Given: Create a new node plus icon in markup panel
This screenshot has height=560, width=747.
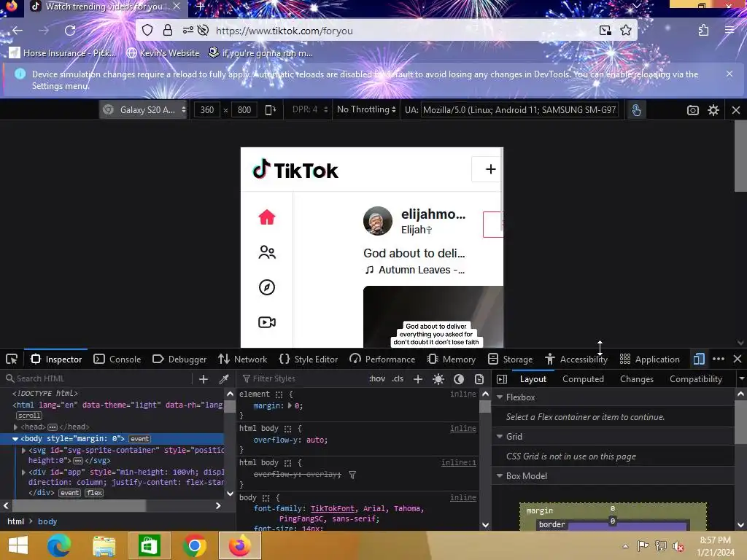Looking at the screenshot, I should coord(204,379).
